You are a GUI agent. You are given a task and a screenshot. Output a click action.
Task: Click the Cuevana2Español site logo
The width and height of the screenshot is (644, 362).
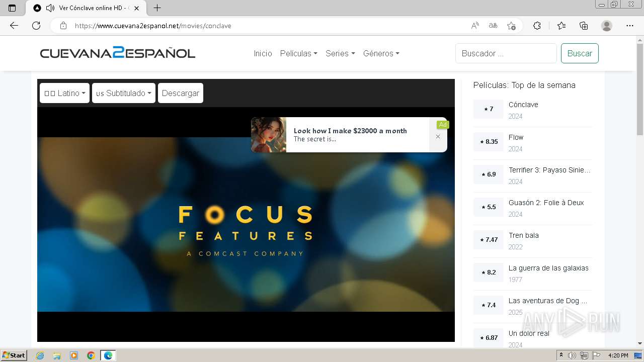pos(118,53)
